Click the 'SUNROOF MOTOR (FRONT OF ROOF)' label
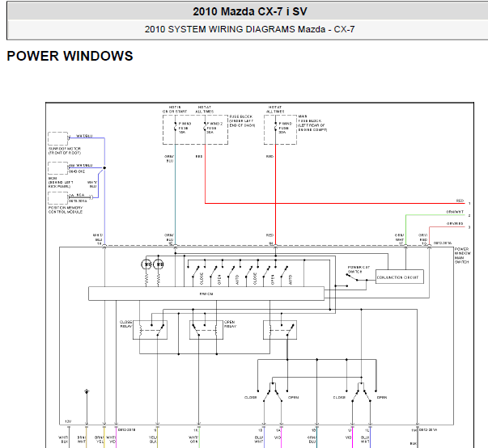This screenshot has width=488, height=448. [65, 150]
